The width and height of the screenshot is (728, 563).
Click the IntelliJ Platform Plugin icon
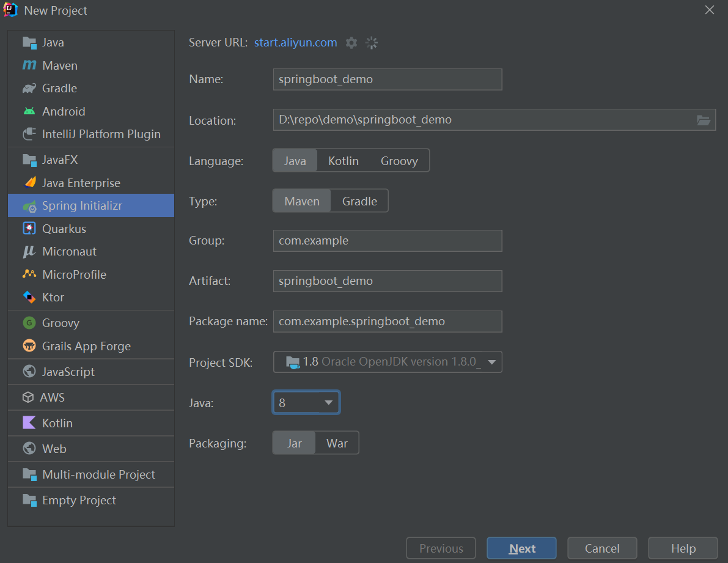[x=29, y=134]
